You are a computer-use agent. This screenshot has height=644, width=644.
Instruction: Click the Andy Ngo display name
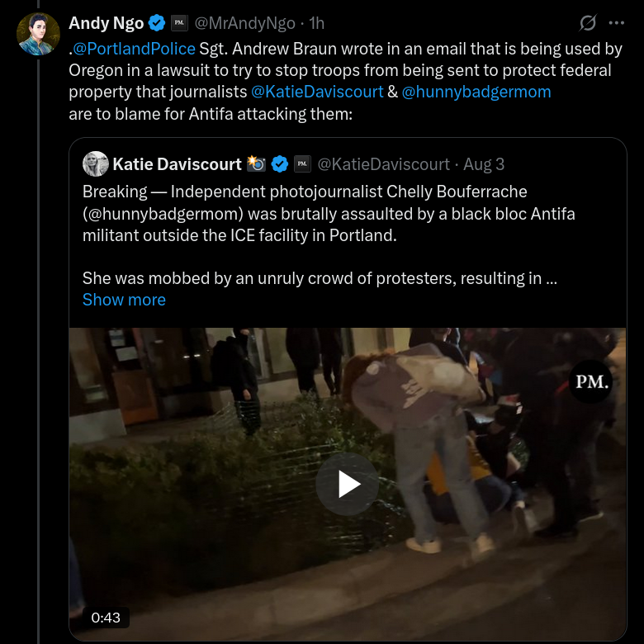pyautogui.click(x=106, y=23)
